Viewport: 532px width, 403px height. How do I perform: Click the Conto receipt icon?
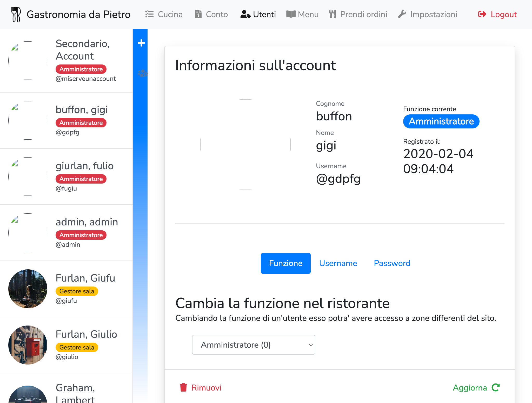point(198,14)
